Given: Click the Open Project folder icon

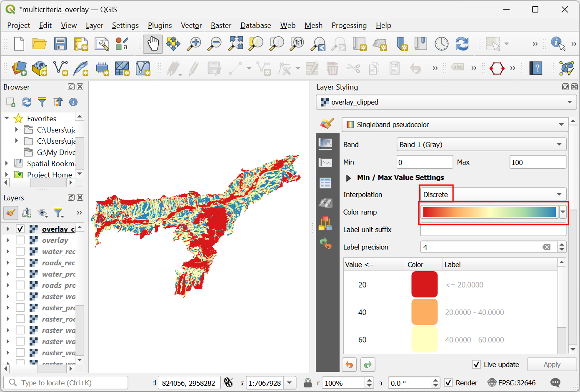Looking at the screenshot, I should click(39, 44).
